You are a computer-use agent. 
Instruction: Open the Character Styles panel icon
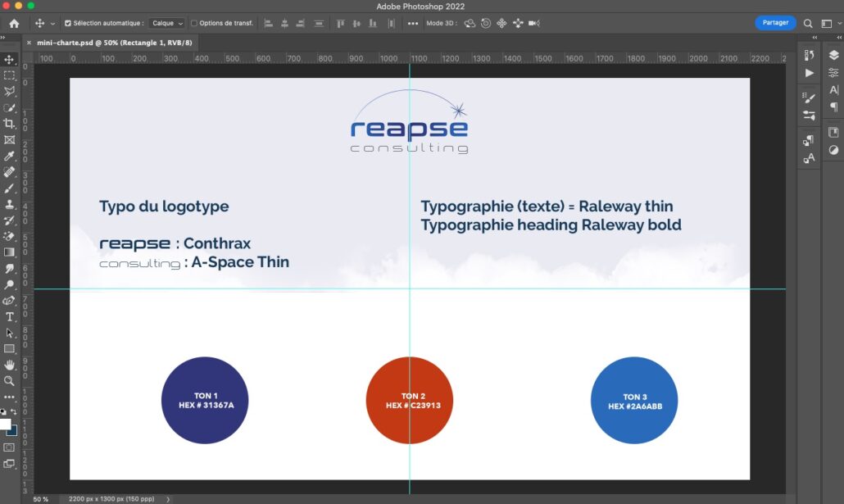[x=809, y=158]
